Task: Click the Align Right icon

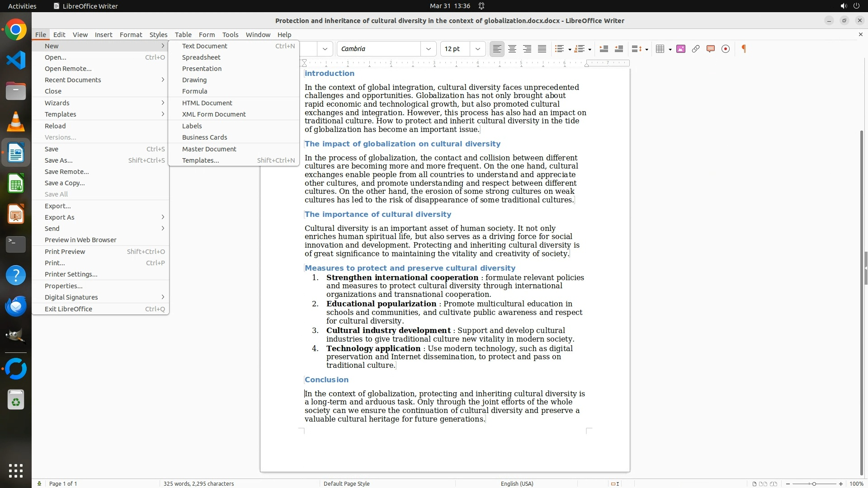Action: click(527, 49)
